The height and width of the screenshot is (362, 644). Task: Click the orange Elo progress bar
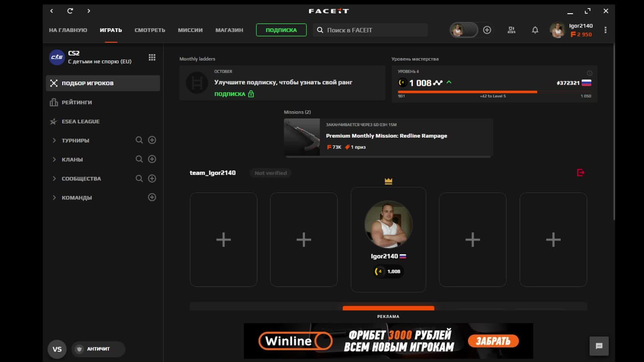467,92
